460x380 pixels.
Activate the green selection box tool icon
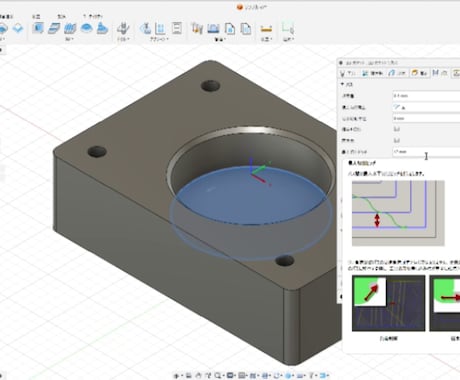coord(287,28)
